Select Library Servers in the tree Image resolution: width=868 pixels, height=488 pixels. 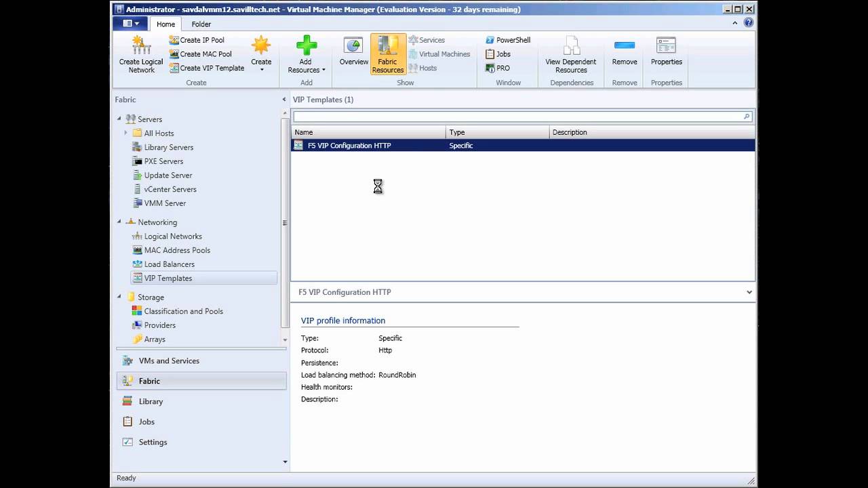click(x=168, y=147)
